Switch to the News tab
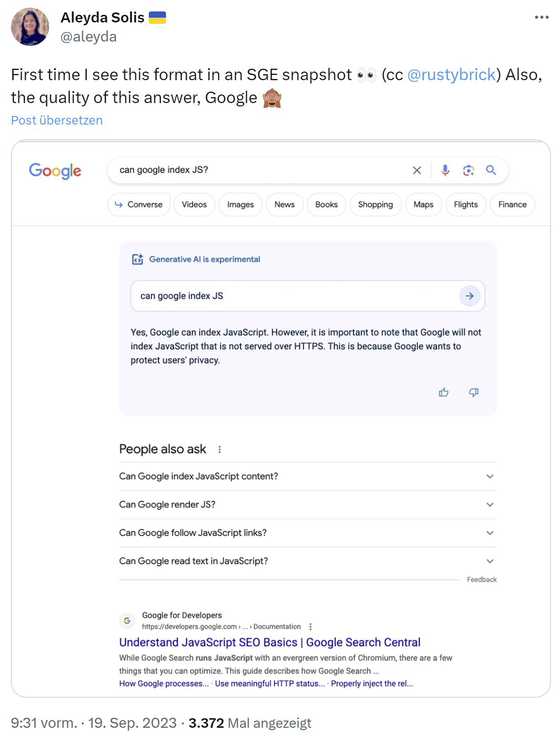 284,204
